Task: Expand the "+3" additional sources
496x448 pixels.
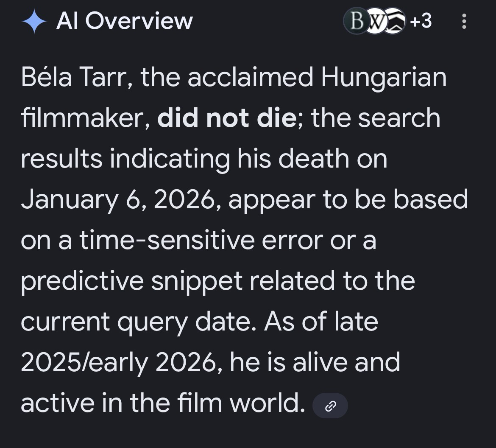Action: 421,21
